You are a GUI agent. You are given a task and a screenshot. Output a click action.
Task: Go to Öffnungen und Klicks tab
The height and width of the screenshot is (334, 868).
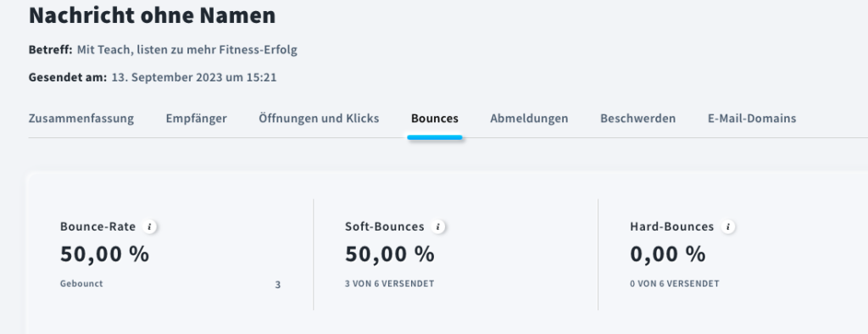319,118
